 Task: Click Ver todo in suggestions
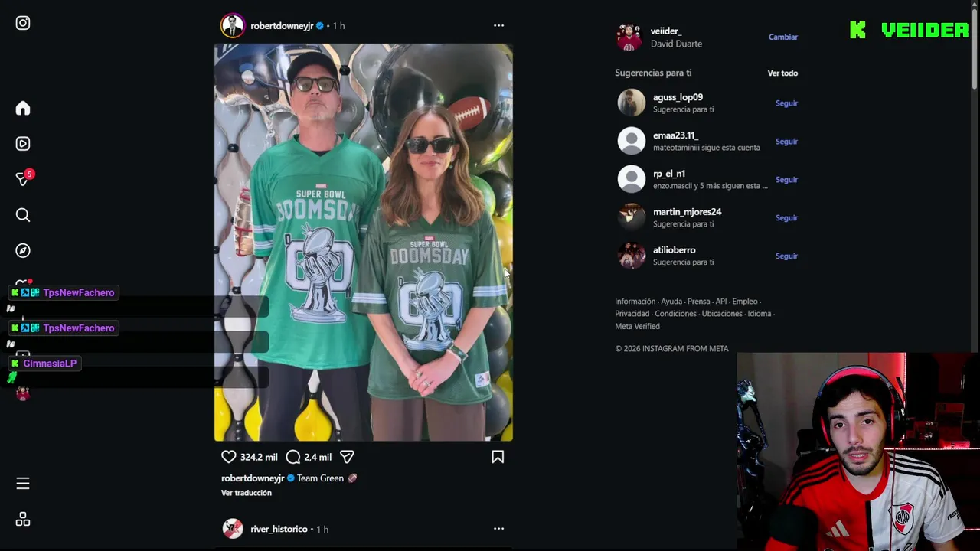pyautogui.click(x=782, y=73)
